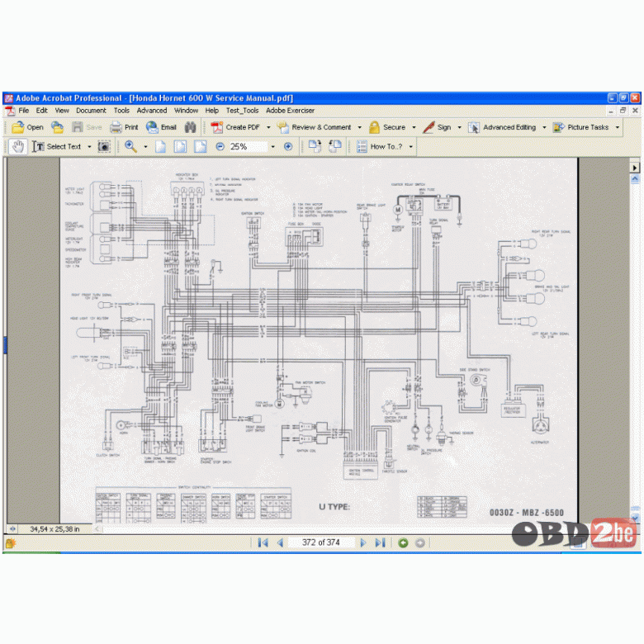Image resolution: width=644 pixels, height=644 pixels.
Task: Expand the Zoom tool dropdown arrow
Action: (x=146, y=147)
